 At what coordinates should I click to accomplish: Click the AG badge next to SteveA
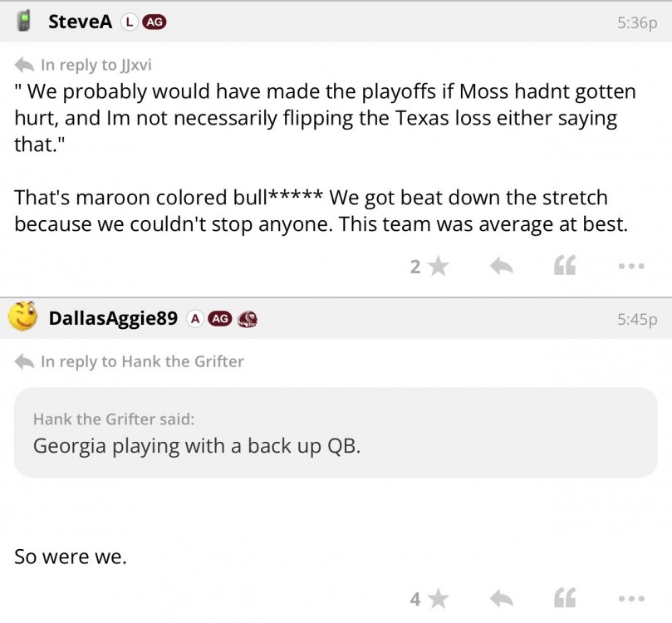[155, 22]
